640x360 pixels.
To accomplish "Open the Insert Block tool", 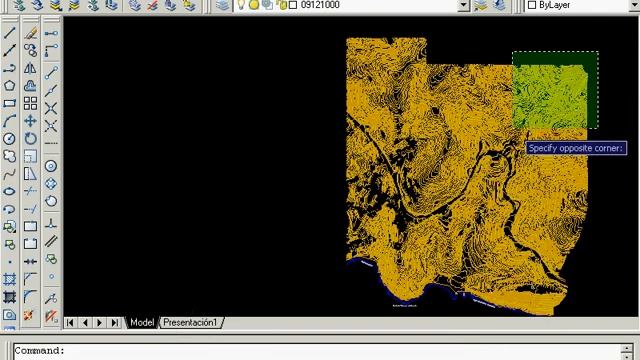I will click(x=9, y=227).
